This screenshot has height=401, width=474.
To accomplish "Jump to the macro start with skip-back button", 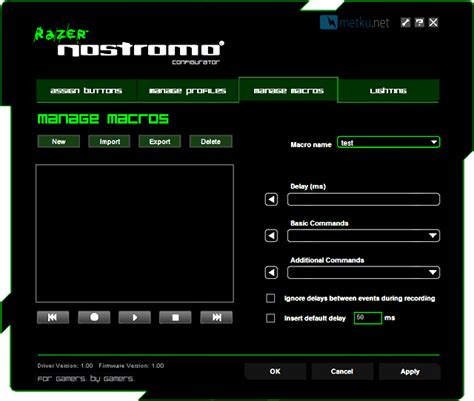I will [x=53, y=317].
